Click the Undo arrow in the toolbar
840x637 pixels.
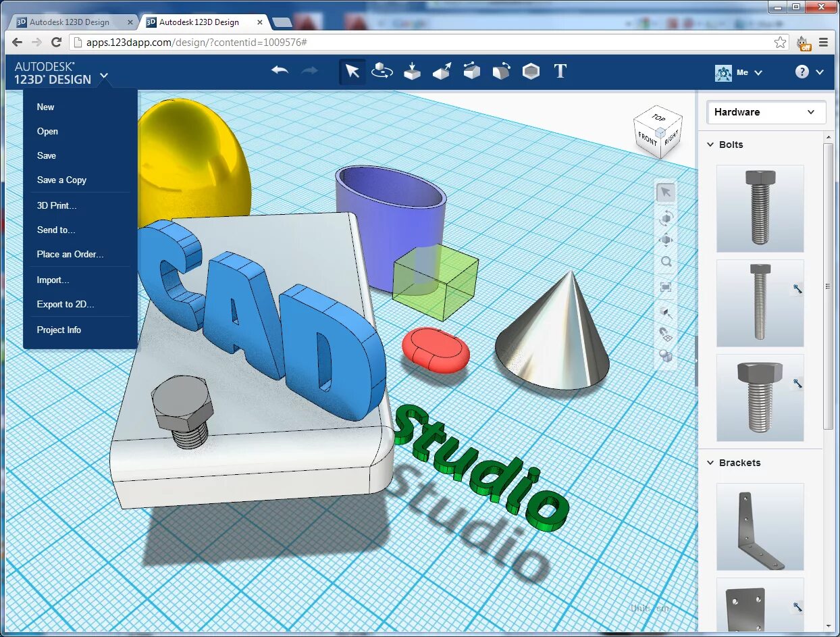pos(280,70)
